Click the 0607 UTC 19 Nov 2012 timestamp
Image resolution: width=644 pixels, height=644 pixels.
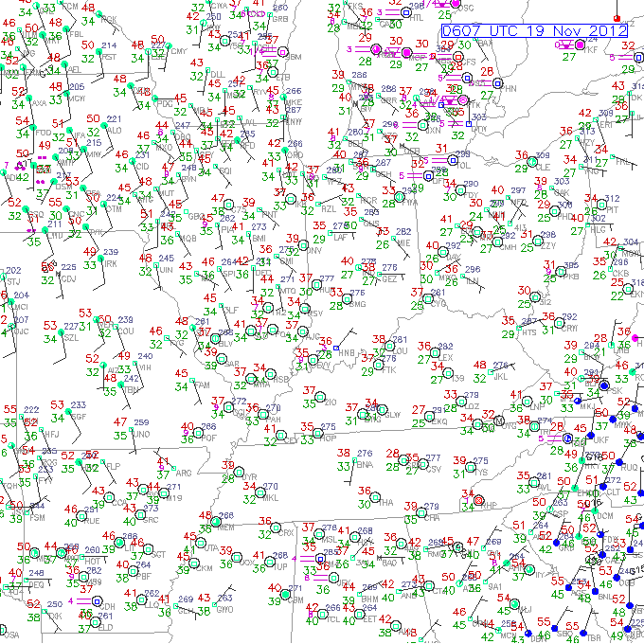[x=534, y=31]
